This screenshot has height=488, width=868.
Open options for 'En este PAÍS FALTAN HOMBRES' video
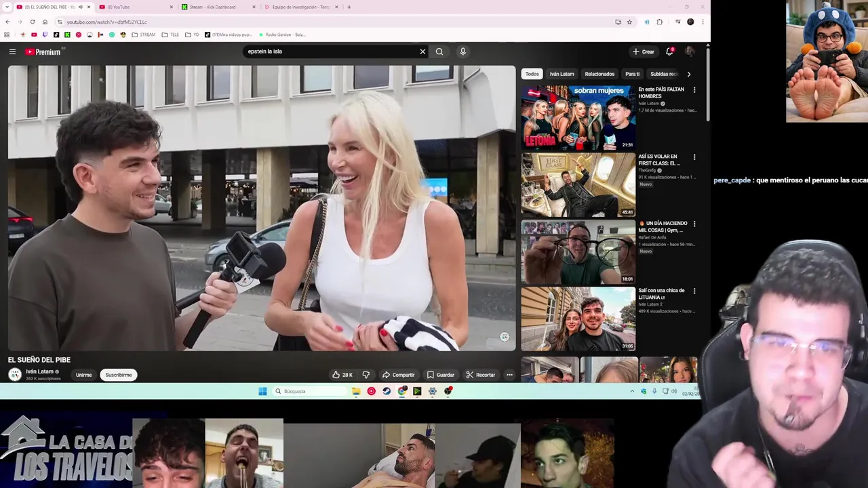click(694, 90)
